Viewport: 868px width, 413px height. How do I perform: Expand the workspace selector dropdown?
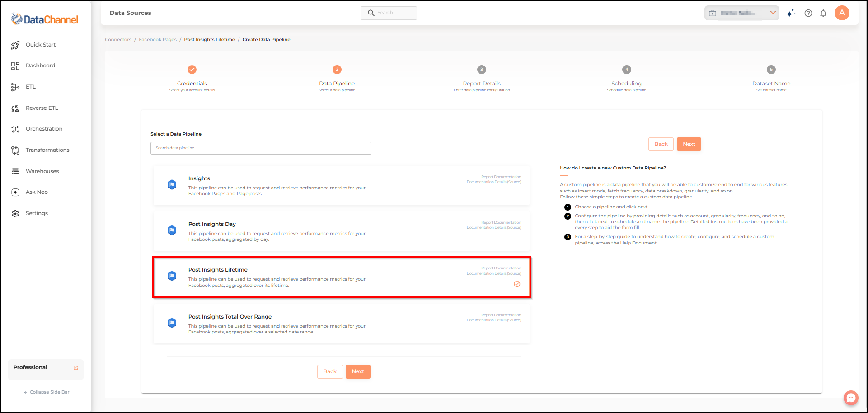[773, 13]
